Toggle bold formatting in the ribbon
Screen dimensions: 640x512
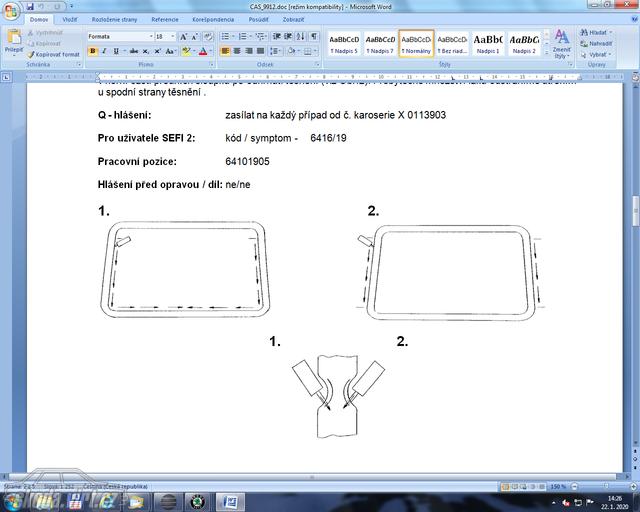click(92, 51)
